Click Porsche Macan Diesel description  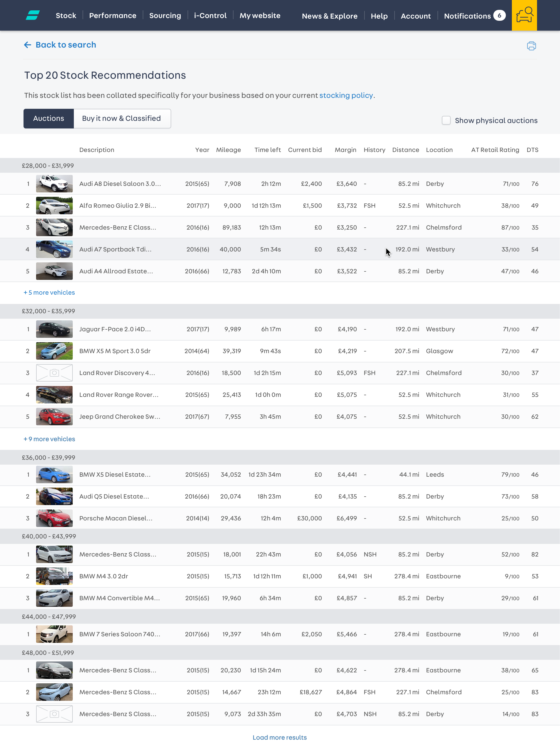(x=116, y=518)
